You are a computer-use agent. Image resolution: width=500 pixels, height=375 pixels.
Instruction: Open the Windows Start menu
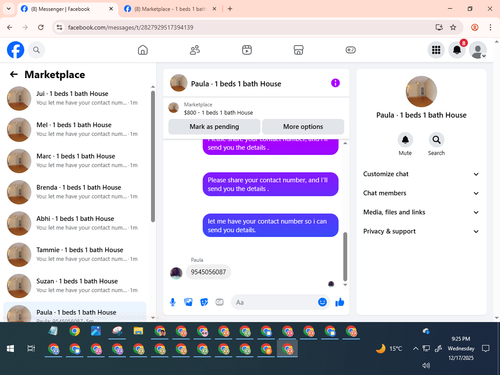click(x=10, y=349)
